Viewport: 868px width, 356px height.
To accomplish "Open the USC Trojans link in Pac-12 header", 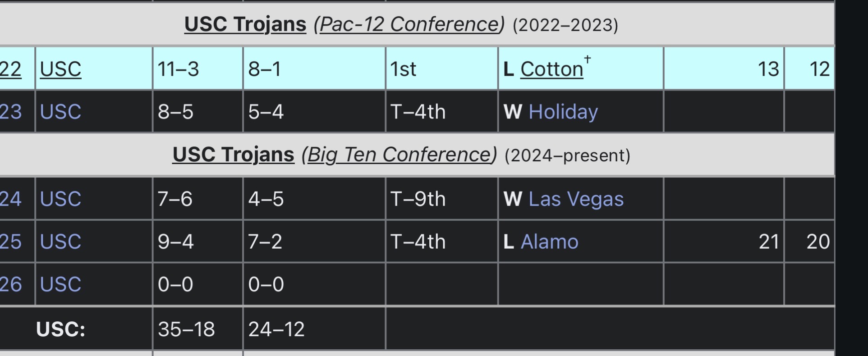I will point(245,24).
